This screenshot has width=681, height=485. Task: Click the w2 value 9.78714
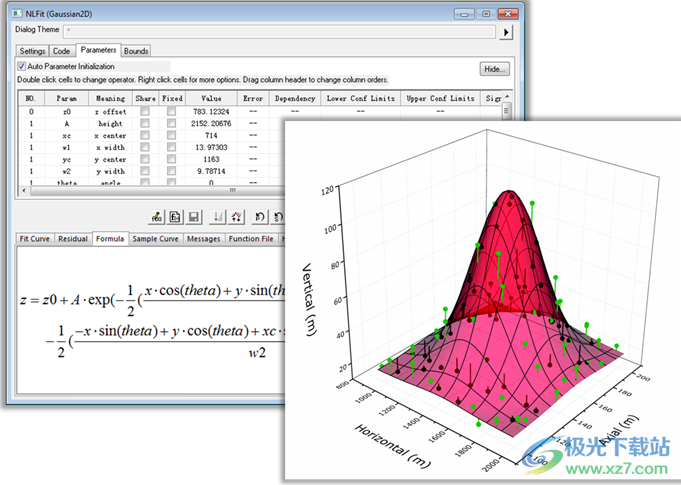click(211, 171)
